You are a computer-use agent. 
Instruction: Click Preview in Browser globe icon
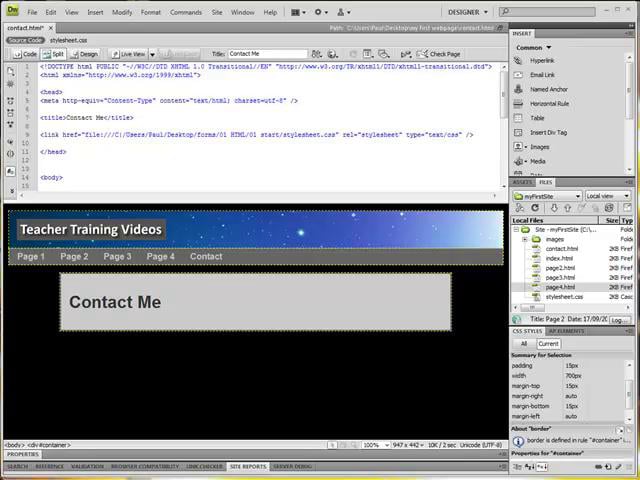pos(333,54)
